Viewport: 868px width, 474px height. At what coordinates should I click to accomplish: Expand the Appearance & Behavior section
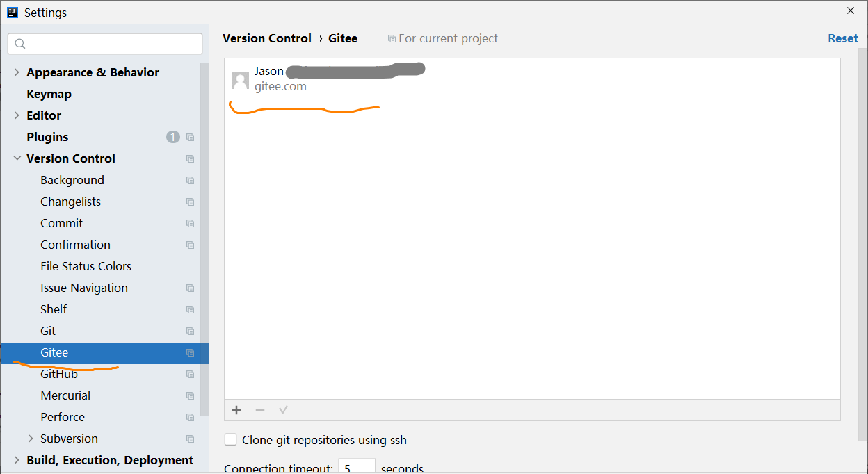tap(17, 72)
